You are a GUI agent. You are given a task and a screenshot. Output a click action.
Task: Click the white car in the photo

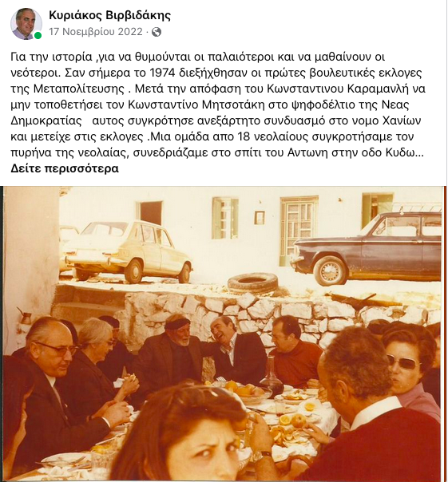127,251
